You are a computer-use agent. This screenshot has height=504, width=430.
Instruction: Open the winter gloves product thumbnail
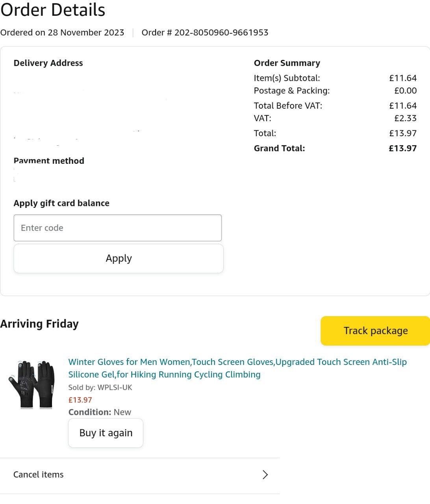pyautogui.click(x=32, y=384)
